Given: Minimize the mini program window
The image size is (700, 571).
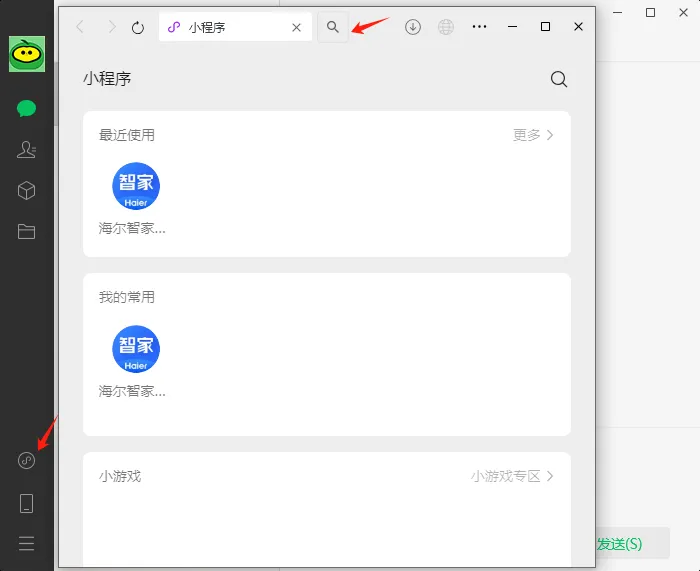Looking at the screenshot, I should pos(512,27).
